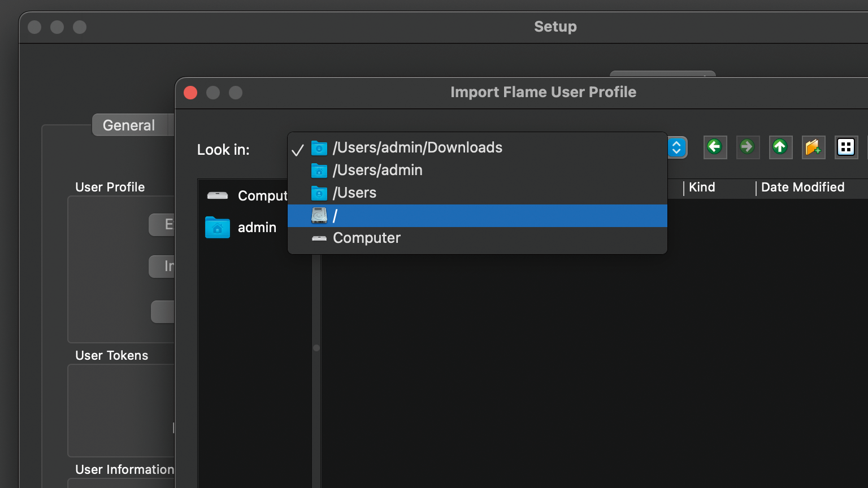Screen dimensions: 868x488
Task: Sort files by the Kind column header
Action: click(702, 188)
